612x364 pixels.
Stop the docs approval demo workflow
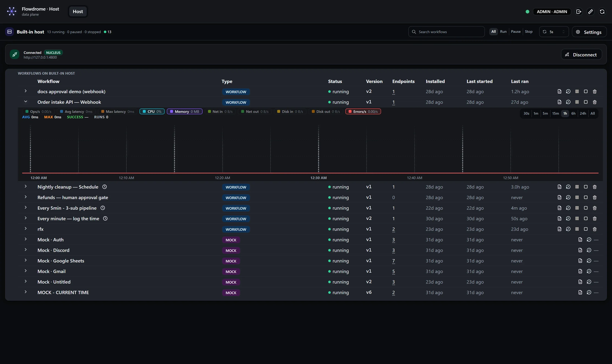pyautogui.click(x=586, y=92)
